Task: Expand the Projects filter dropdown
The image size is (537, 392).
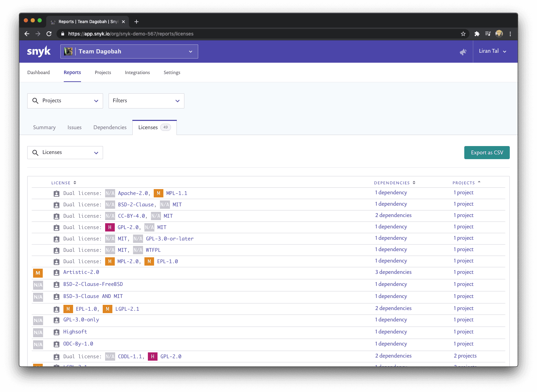Action: point(65,101)
